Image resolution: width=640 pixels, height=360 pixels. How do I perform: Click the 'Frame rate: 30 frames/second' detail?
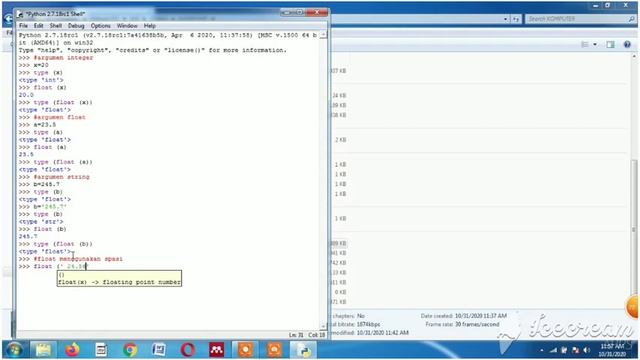click(462, 324)
